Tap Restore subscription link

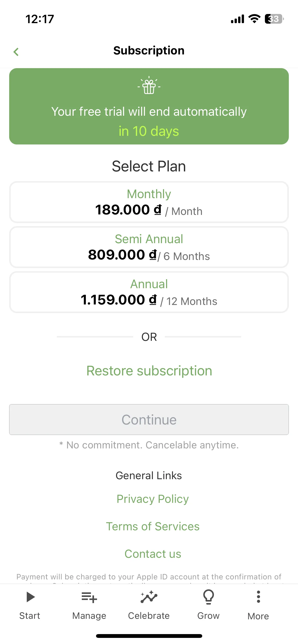[x=149, y=371]
